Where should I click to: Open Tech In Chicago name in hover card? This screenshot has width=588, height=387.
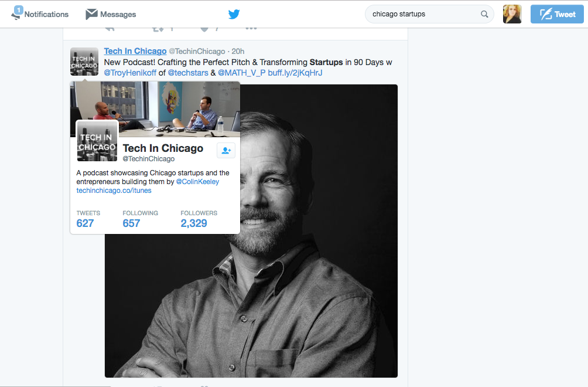tap(163, 148)
